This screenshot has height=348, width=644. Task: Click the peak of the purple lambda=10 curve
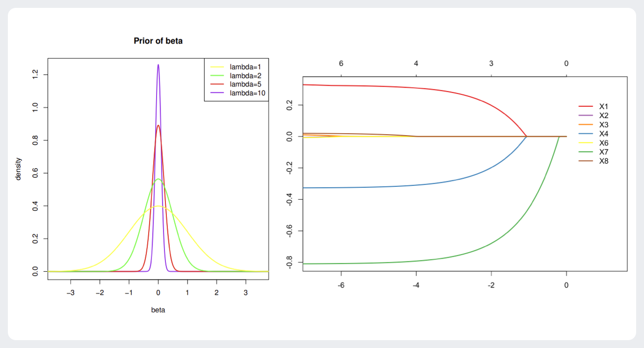coord(158,65)
